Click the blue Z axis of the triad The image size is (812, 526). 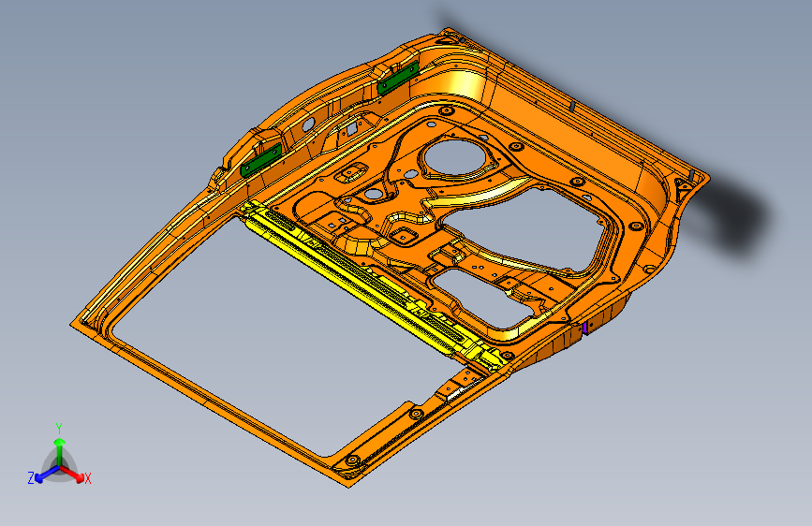(x=47, y=475)
